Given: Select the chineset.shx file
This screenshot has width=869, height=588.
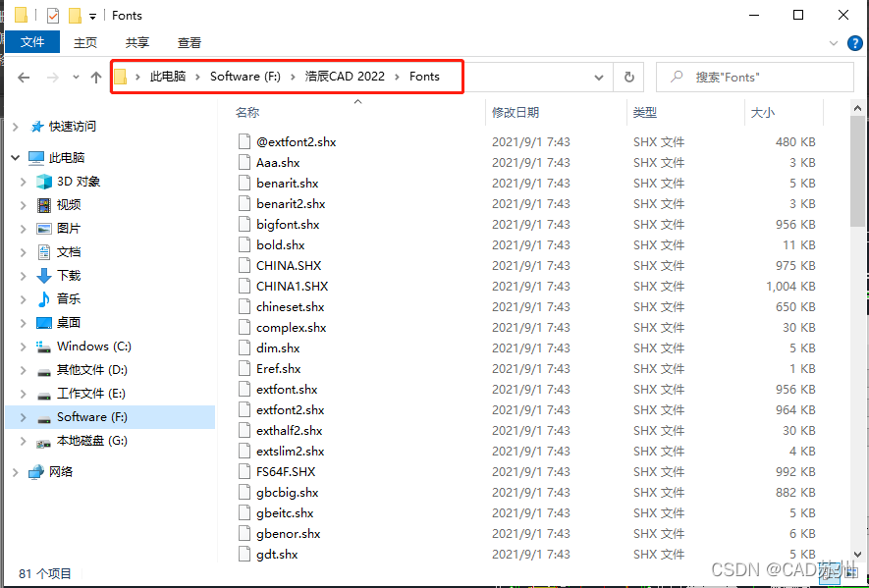Looking at the screenshot, I should tap(290, 307).
